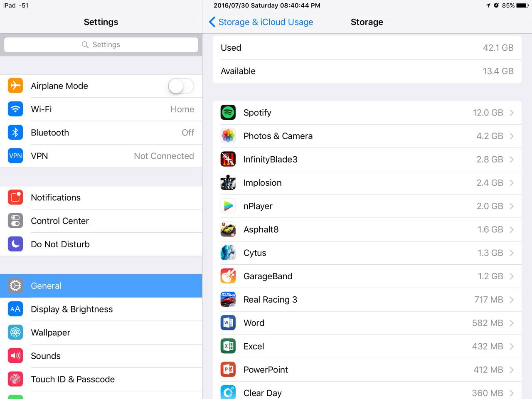
Task: Select Control Center in sidebar
Action: (101, 221)
